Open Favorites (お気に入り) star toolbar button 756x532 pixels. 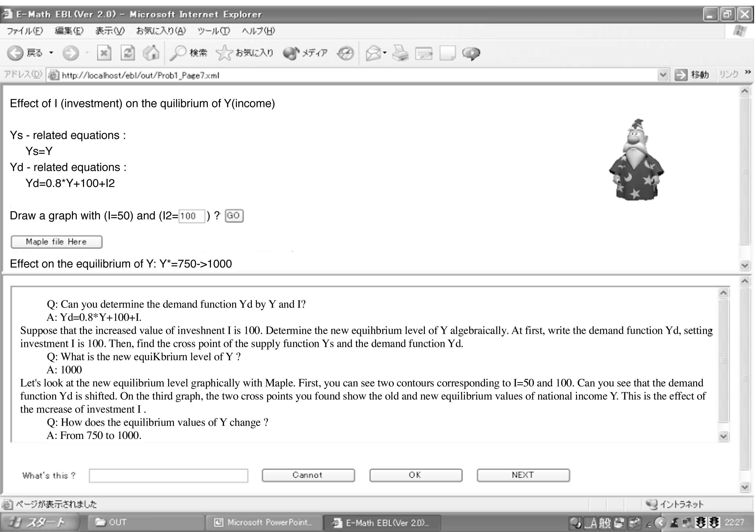tap(245, 53)
